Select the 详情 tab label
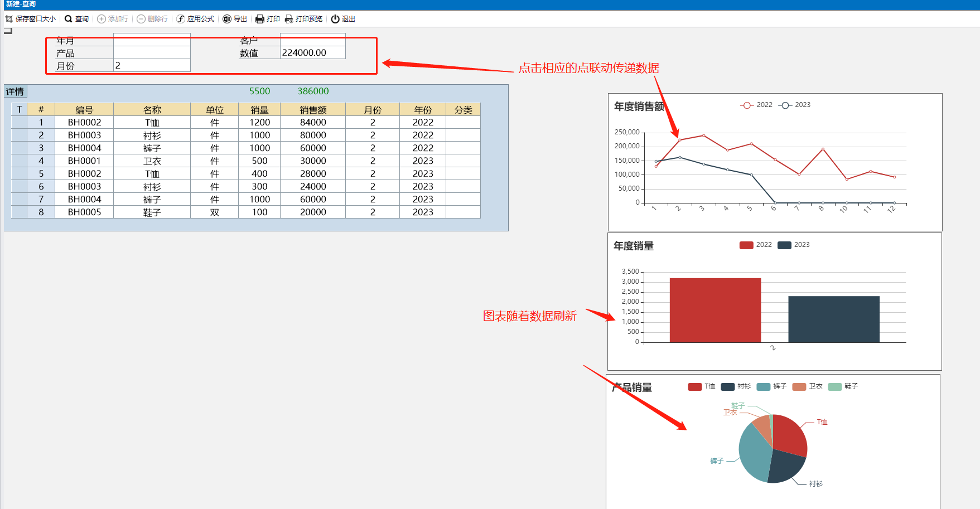980x509 pixels. pos(15,91)
